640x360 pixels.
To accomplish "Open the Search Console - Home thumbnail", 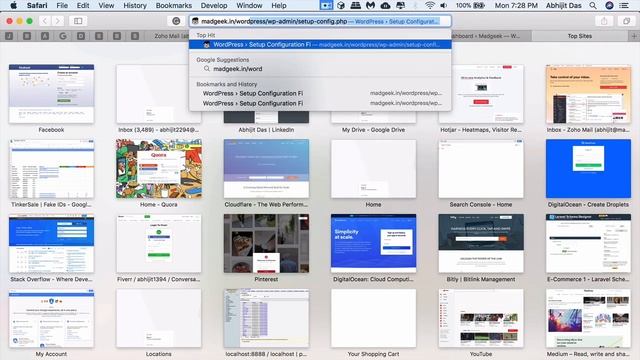I will (x=481, y=169).
